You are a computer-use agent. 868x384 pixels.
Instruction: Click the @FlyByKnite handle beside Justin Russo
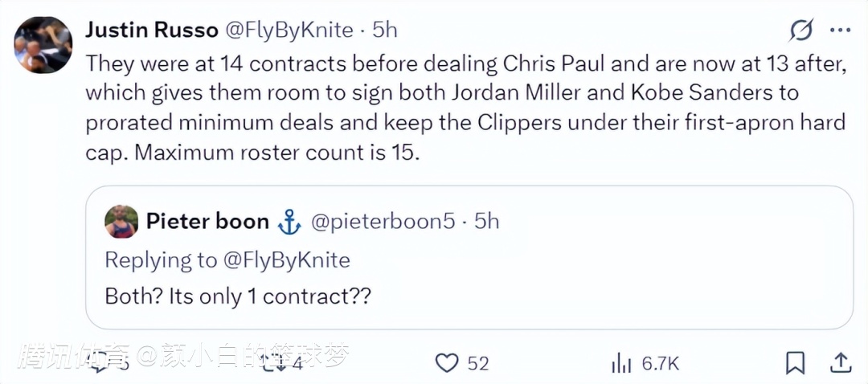pyautogui.click(x=289, y=31)
